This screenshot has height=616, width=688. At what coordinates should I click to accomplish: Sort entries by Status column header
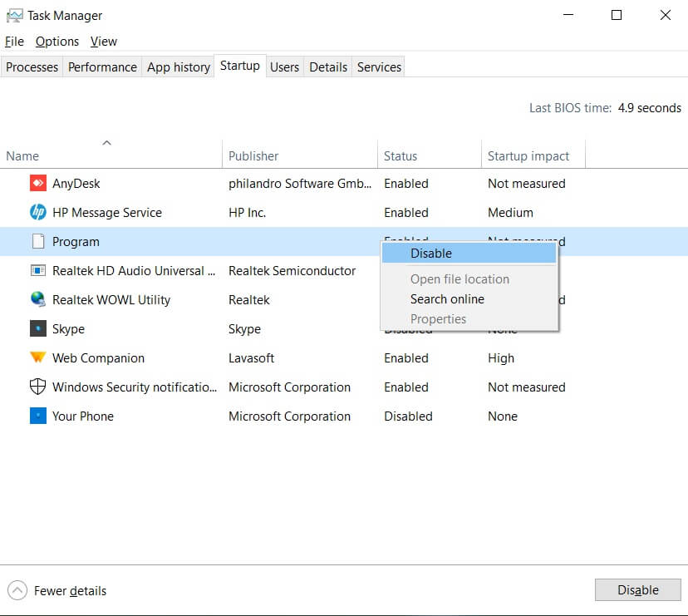(401, 156)
